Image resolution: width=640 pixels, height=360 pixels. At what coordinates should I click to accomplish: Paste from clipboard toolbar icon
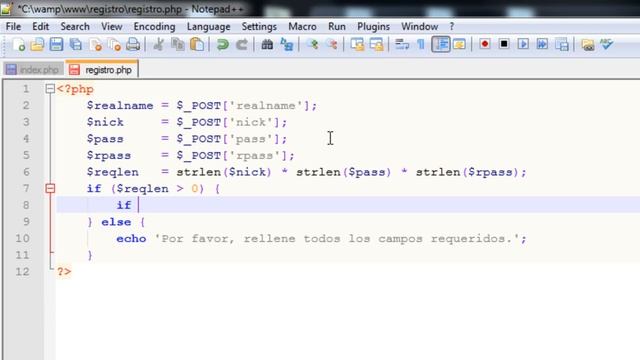tap(197, 44)
